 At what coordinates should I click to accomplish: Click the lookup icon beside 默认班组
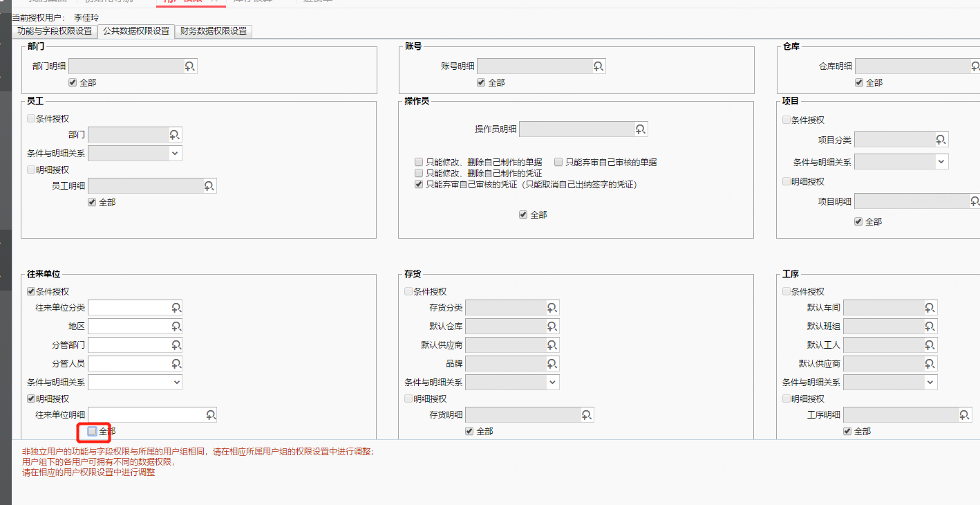931,326
